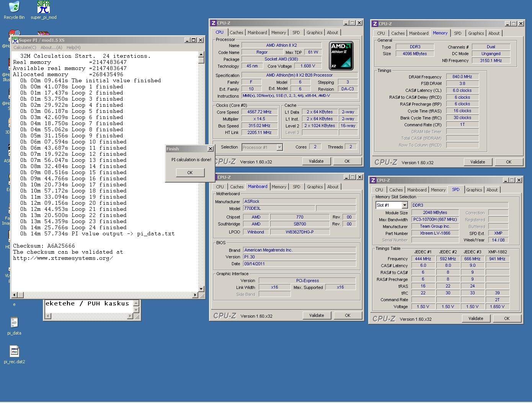Click the CPU-Z icon in the CPU window title bar
532x403 pixels.
214,23
